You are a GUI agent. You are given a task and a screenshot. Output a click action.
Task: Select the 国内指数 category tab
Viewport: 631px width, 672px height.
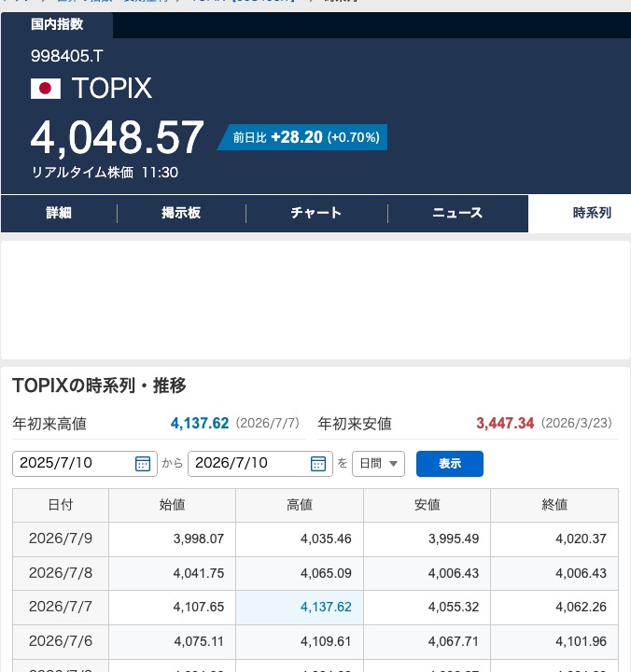(57, 25)
